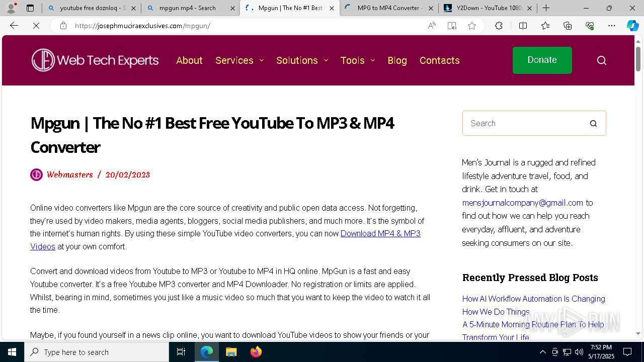
Task: Show hidden system tray icons
Action: point(542,352)
